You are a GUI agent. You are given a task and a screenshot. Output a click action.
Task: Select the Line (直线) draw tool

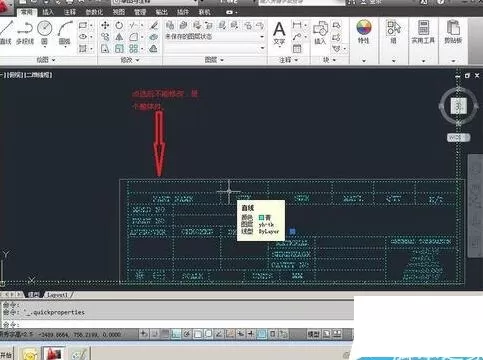point(6,33)
